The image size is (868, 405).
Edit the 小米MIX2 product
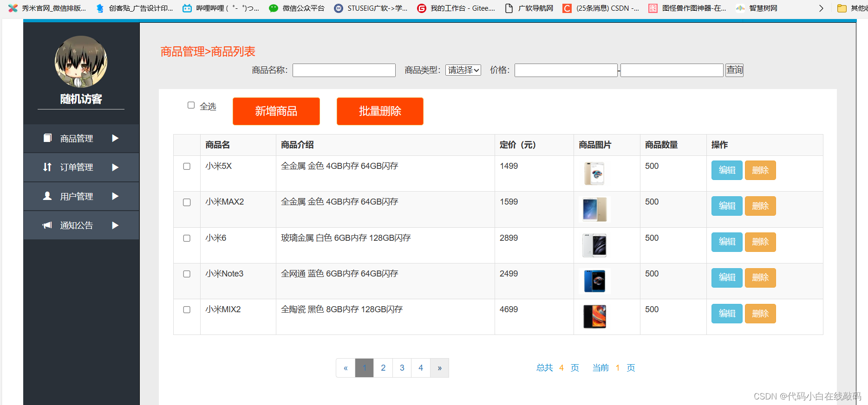727,314
